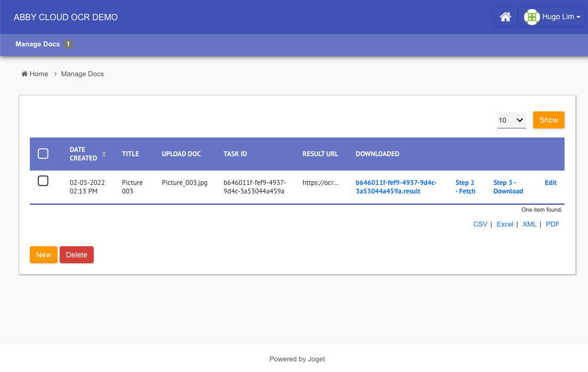Click the Step 3 - Download link

click(x=508, y=187)
